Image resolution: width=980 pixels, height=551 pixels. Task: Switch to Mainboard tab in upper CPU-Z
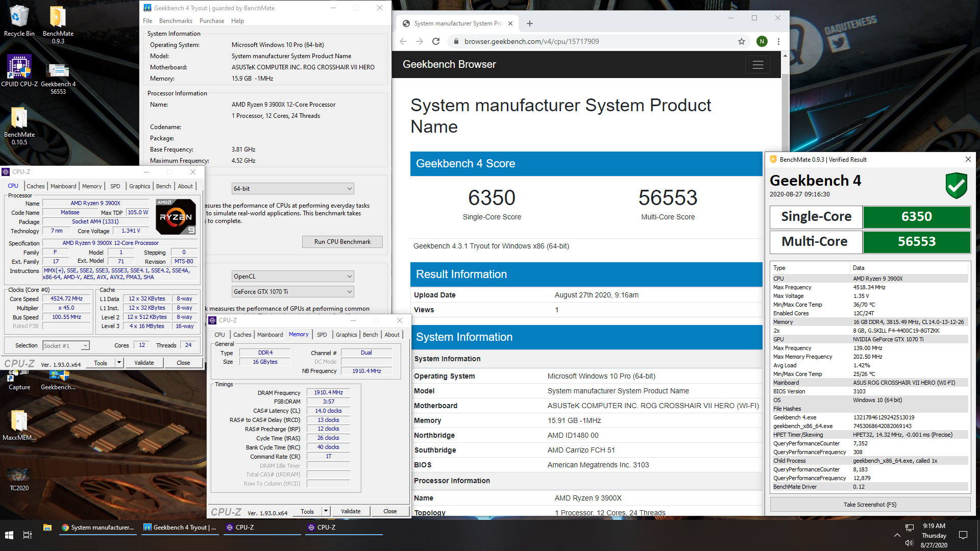point(63,186)
